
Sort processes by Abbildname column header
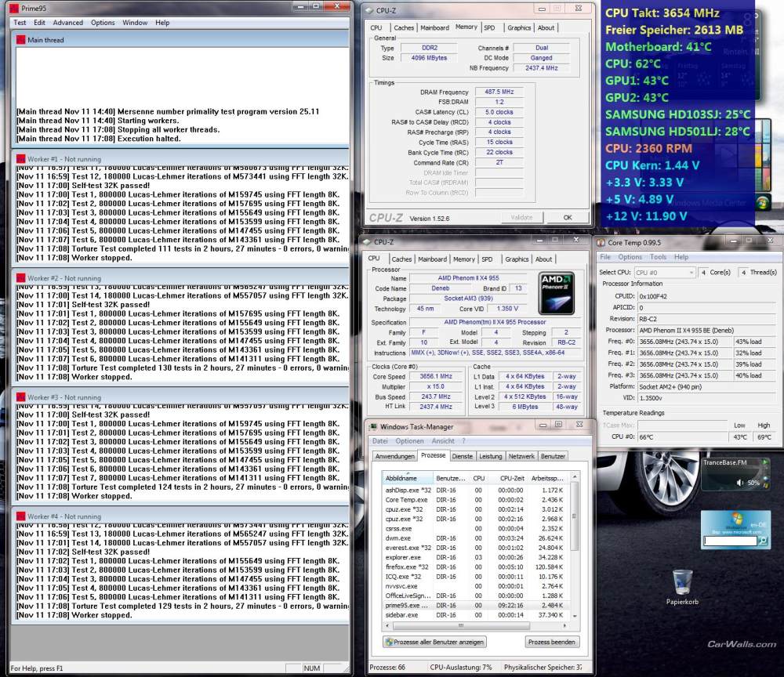point(408,478)
